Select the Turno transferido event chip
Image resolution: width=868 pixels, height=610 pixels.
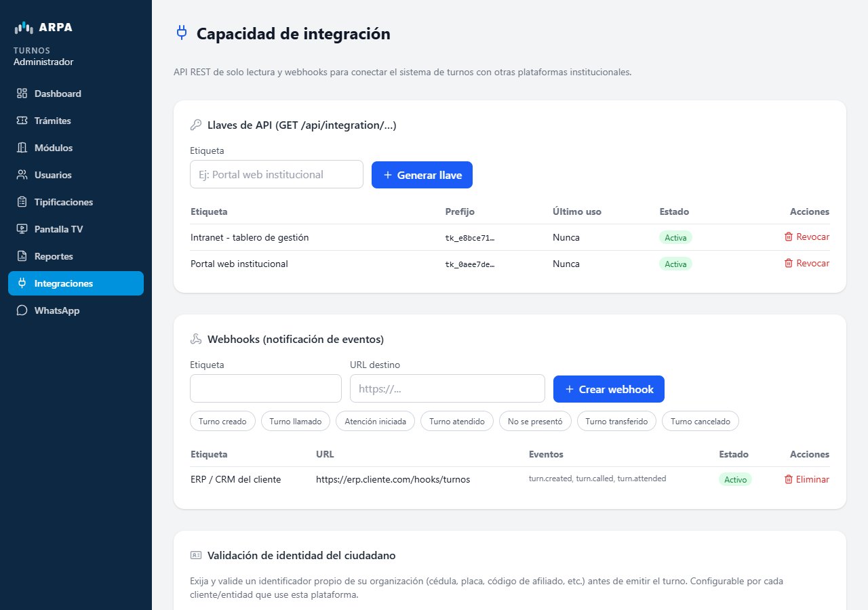click(616, 421)
